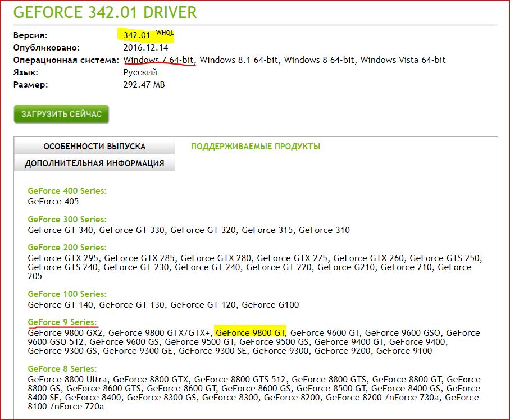This screenshot has width=510, height=420.
Task: Click the highlighted version number 342.01
Action: (x=138, y=35)
